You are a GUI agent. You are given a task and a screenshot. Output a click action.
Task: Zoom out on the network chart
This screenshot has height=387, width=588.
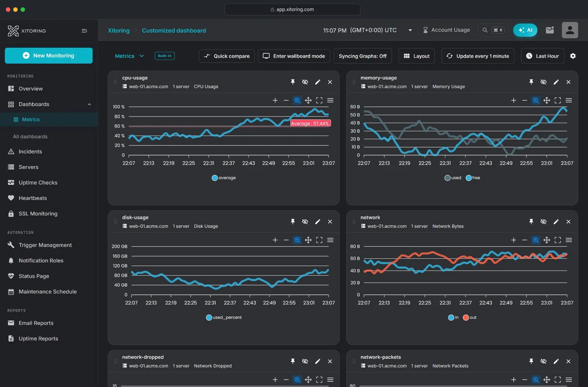(524, 240)
